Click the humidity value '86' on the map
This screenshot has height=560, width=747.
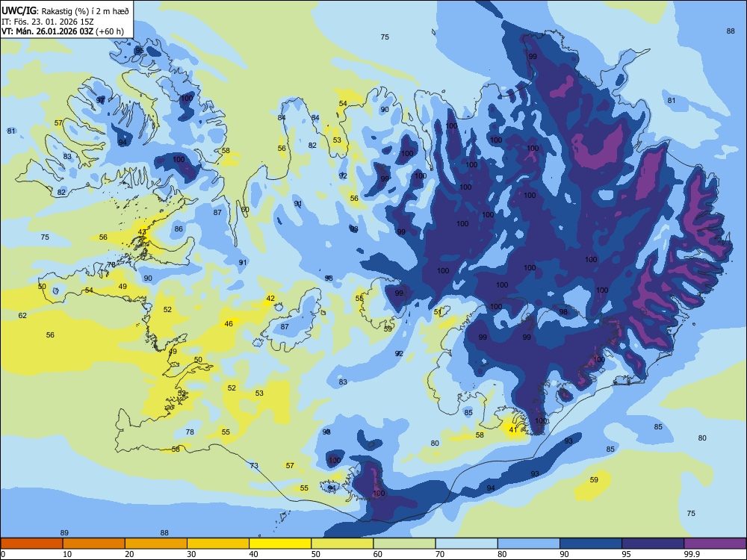tap(179, 228)
